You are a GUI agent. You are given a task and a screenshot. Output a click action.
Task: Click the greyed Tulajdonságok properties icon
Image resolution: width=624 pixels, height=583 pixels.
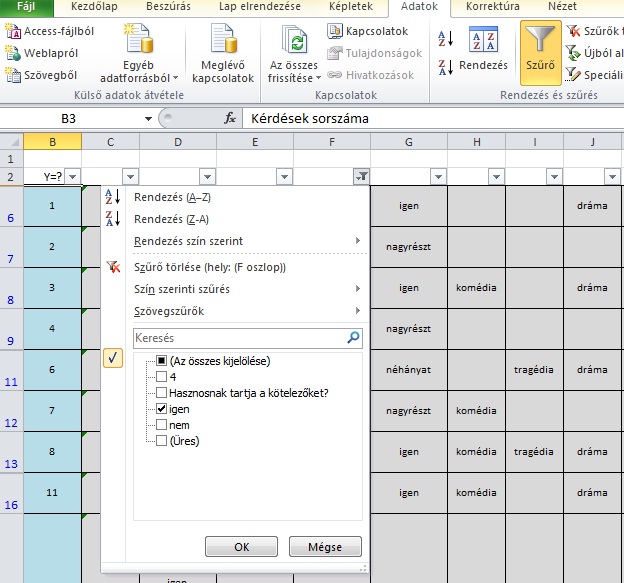pos(335,53)
